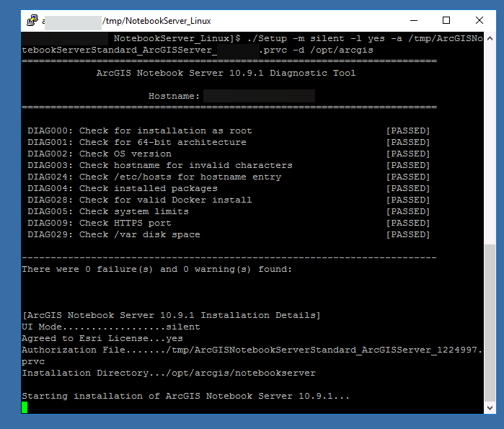Click the [PASSED] status for DIAG028

[408, 200]
